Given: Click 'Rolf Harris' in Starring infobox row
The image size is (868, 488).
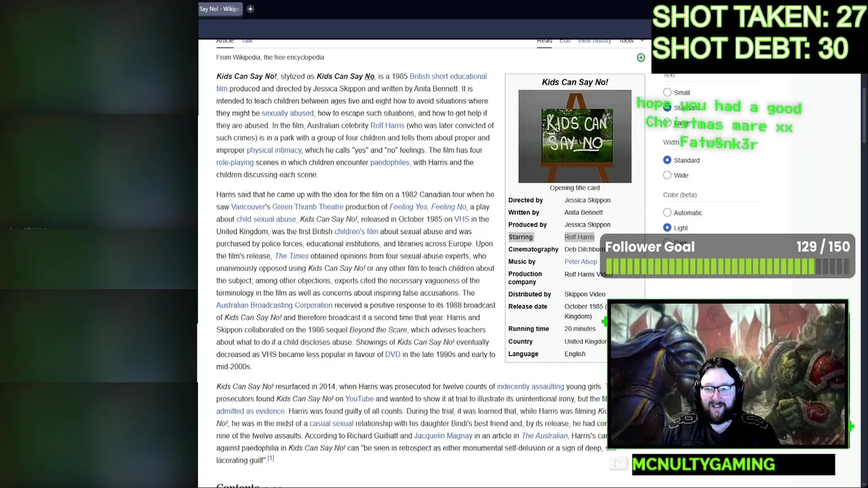Looking at the screenshot, I should 579,237.
